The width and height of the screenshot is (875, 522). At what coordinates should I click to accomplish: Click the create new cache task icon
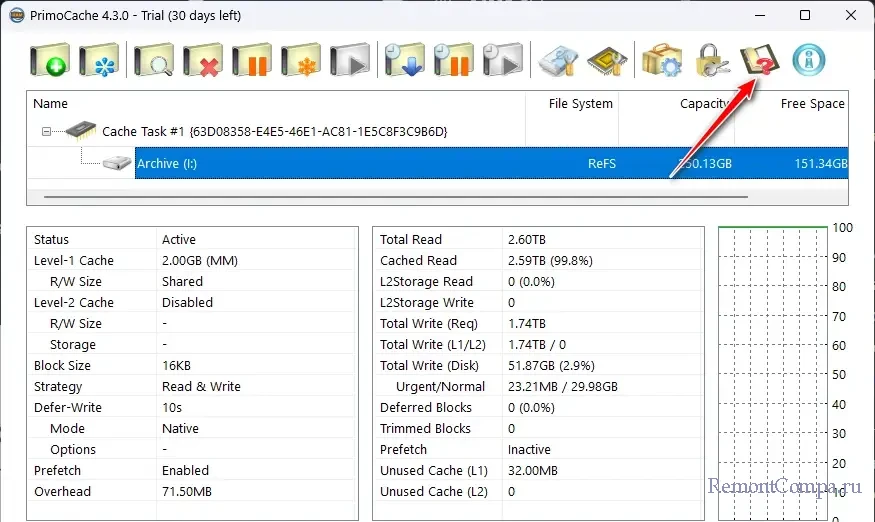[50, 60]
